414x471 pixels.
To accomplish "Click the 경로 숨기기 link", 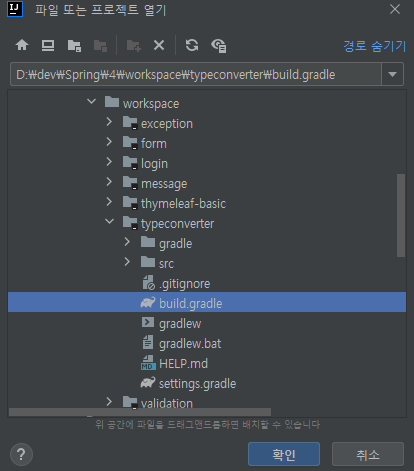I will tap(375, 46).
